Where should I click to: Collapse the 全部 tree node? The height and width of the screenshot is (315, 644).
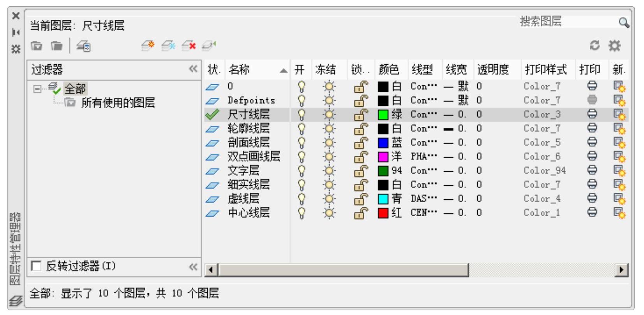[37, 89]
